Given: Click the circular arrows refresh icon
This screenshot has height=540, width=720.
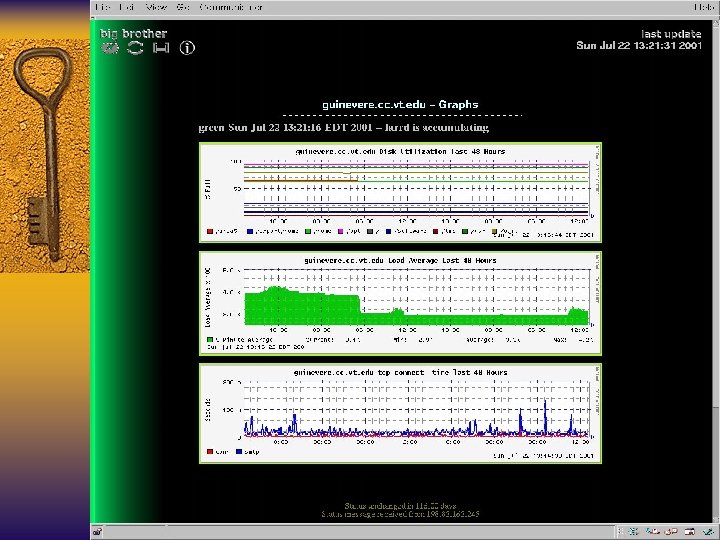Looking at the screenshot, I should pyautogui.click(x=135, y=48).
